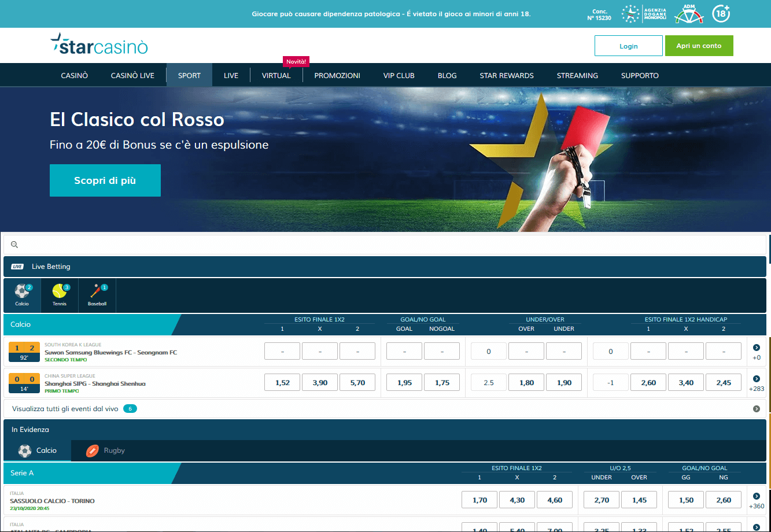Open the Shanghai SIPG - Shanghai Shenhua match
771x532 pixels.
95,383
